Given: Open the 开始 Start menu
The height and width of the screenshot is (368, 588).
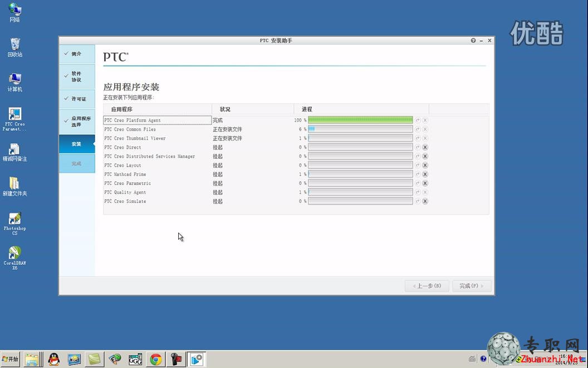Looking at the screenshot, I should 10,360.
